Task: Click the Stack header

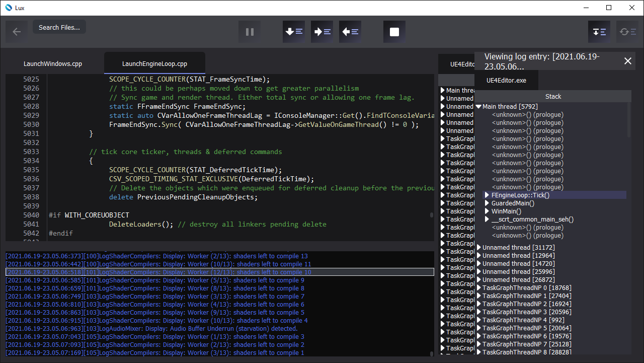Action: pos(553,96)
